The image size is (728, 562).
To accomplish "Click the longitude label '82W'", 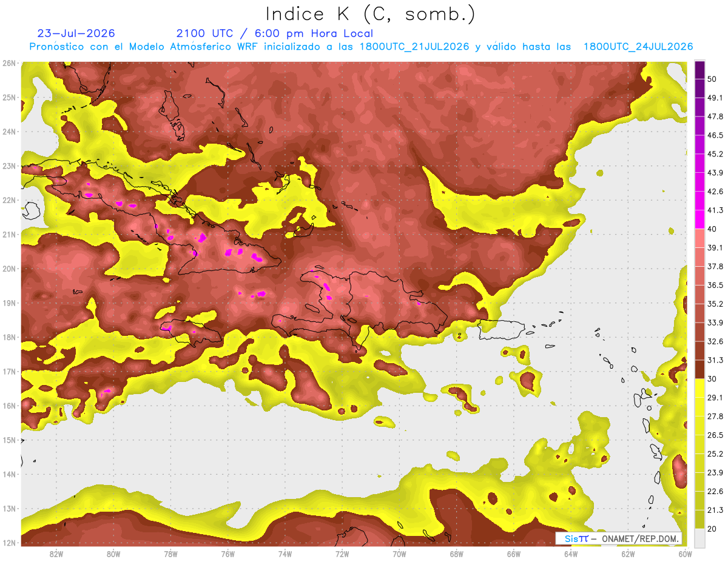I will click(x=56, y=554).
